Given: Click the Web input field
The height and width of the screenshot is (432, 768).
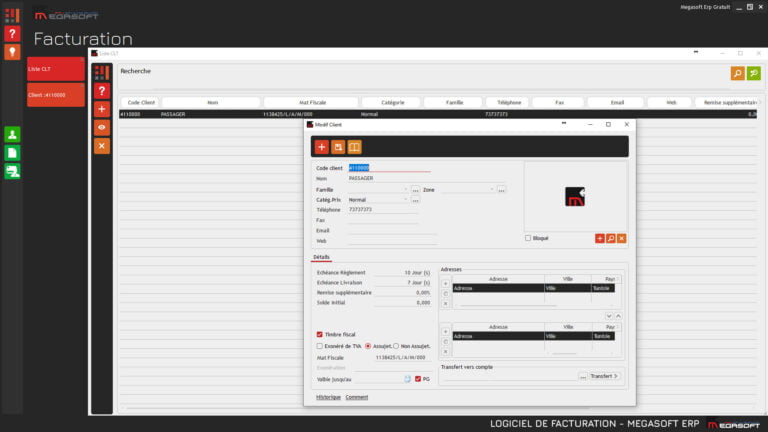Looking at the screenshot, I should [x=392, y=240].
